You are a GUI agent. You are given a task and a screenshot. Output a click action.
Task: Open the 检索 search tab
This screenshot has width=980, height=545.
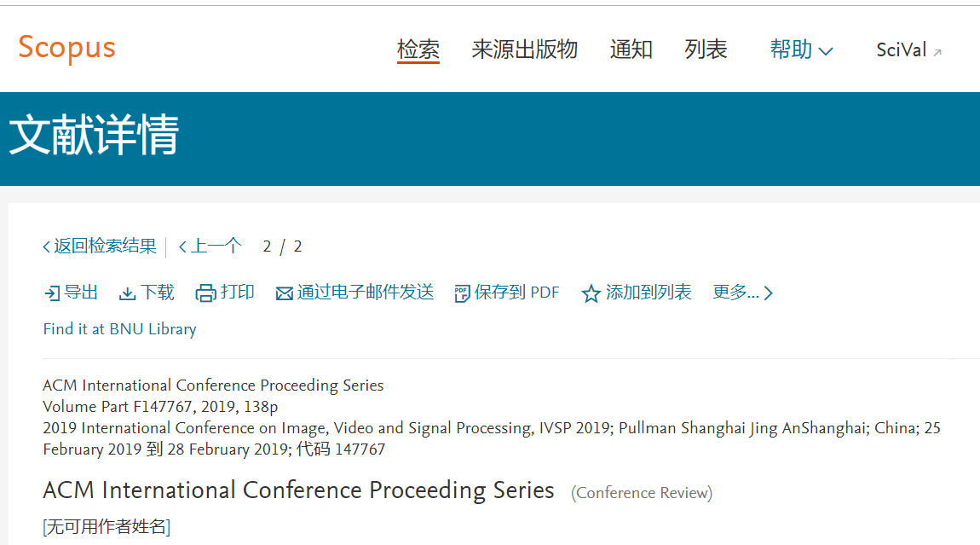pos(418,49)
